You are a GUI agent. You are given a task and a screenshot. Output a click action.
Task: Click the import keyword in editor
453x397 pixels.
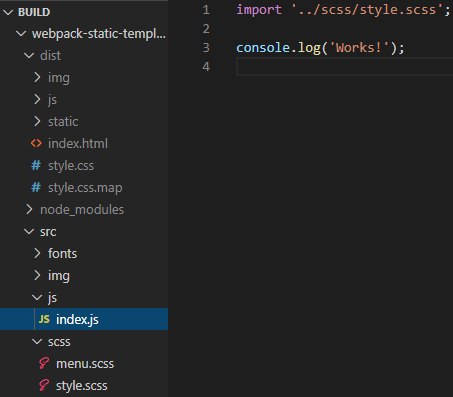point(259,10)
